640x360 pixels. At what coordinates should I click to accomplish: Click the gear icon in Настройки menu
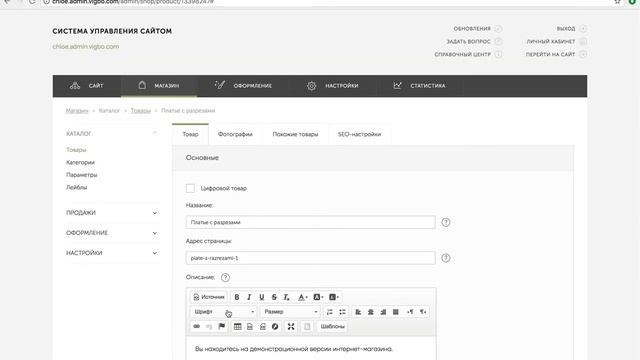point(311,86)
